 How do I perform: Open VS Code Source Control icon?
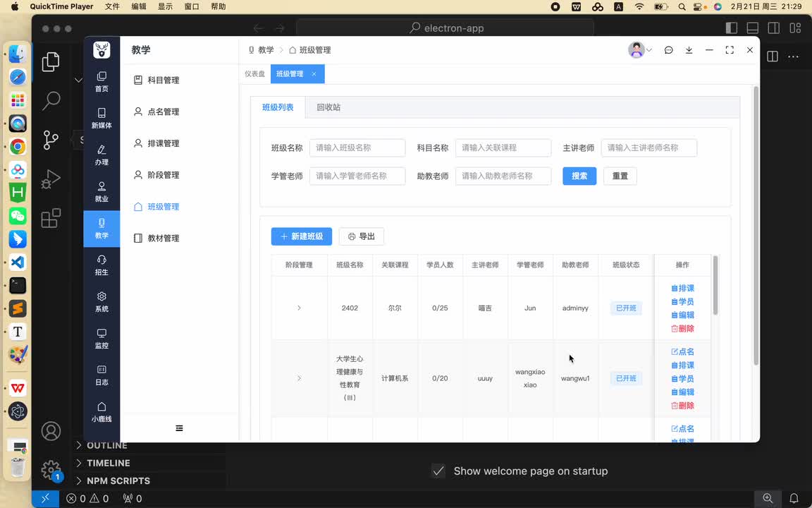[x=51, y=140]
